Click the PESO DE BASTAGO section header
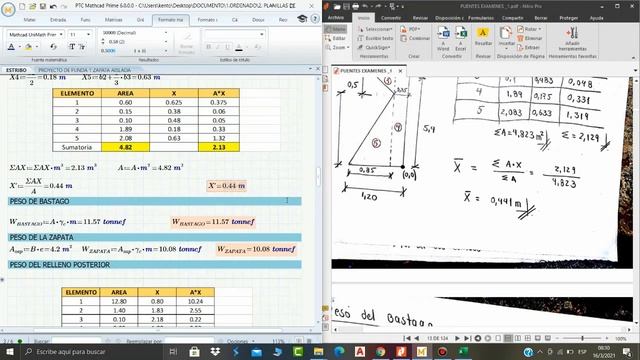The height and width of the screenshot is (360, 640). 155,201
